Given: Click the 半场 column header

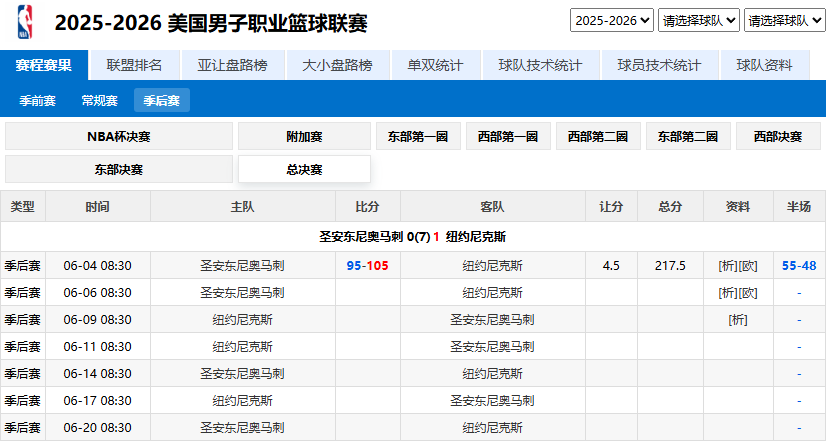Looking at the screenshot, I should (799, 207).
